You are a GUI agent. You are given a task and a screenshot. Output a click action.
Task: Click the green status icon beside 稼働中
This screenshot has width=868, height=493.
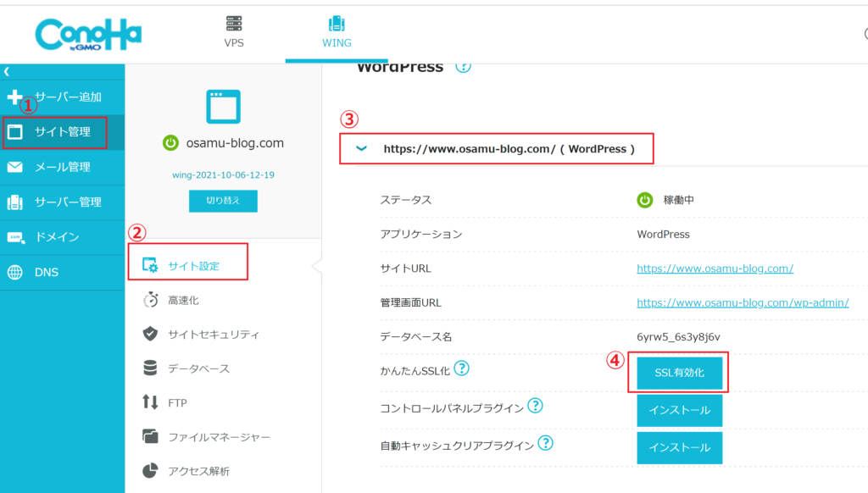645,200
